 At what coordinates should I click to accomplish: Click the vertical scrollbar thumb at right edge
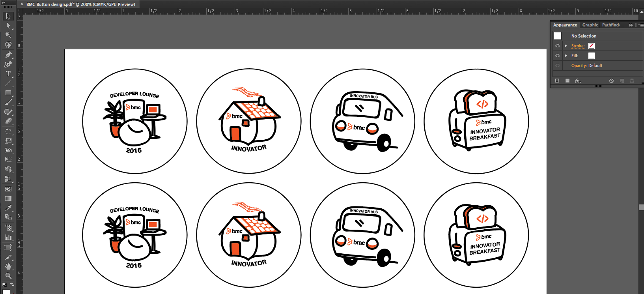coord(641,208)
